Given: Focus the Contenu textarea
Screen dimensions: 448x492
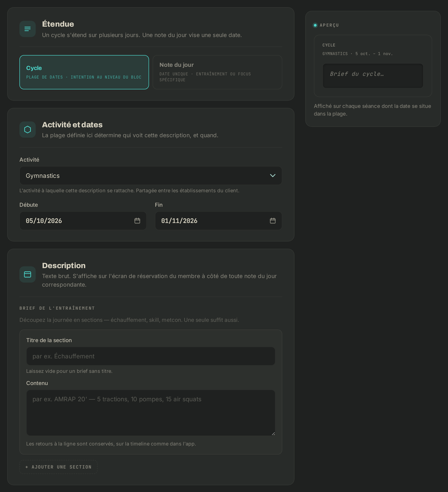Looking at the screenshot, I should tap(151, 413).
